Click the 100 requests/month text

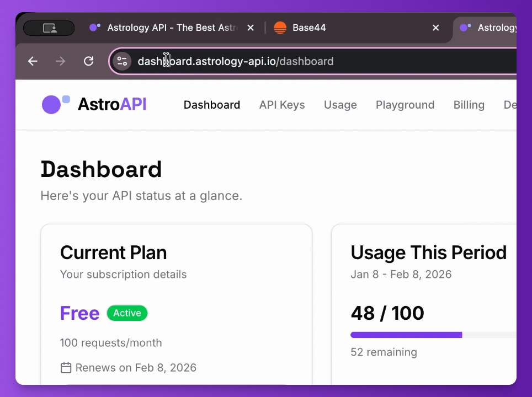click(x=111, y=343)
